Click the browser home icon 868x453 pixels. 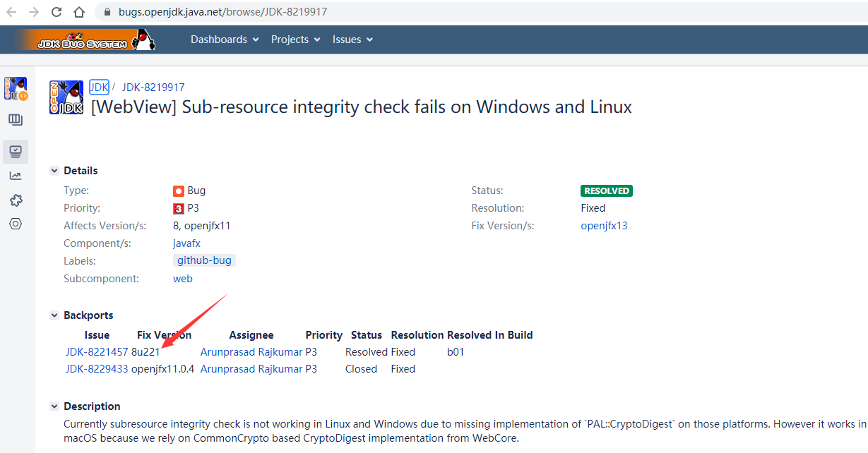(78, 11)
